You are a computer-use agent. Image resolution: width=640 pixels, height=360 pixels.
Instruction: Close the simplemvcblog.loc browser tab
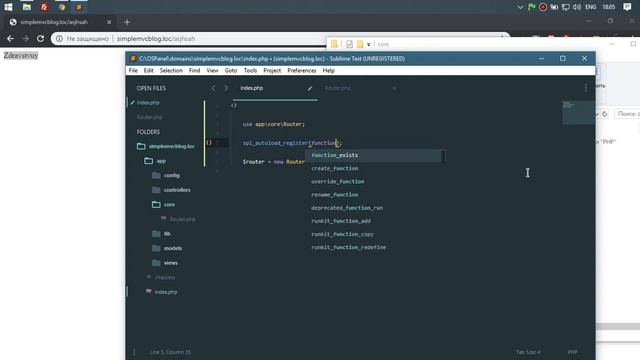point(109,22)
